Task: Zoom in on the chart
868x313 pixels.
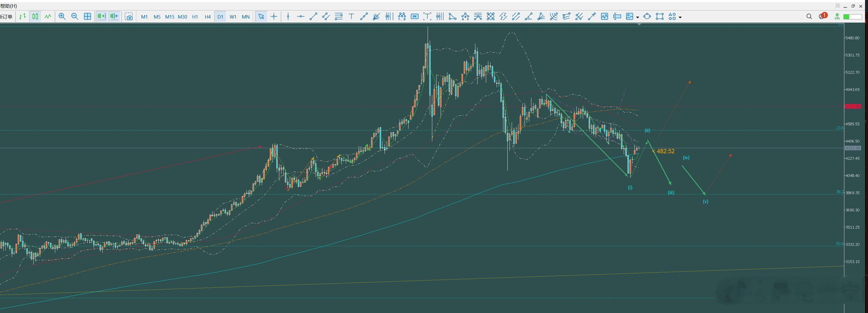Action: click(x=62, y=16)
